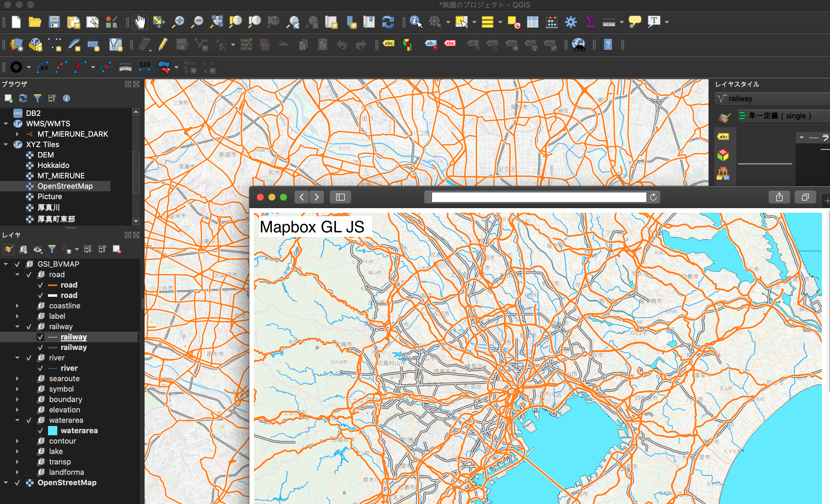Screen dimensions: 830x504
Task: Click the blue river line swatch
Action: (53, 368)
